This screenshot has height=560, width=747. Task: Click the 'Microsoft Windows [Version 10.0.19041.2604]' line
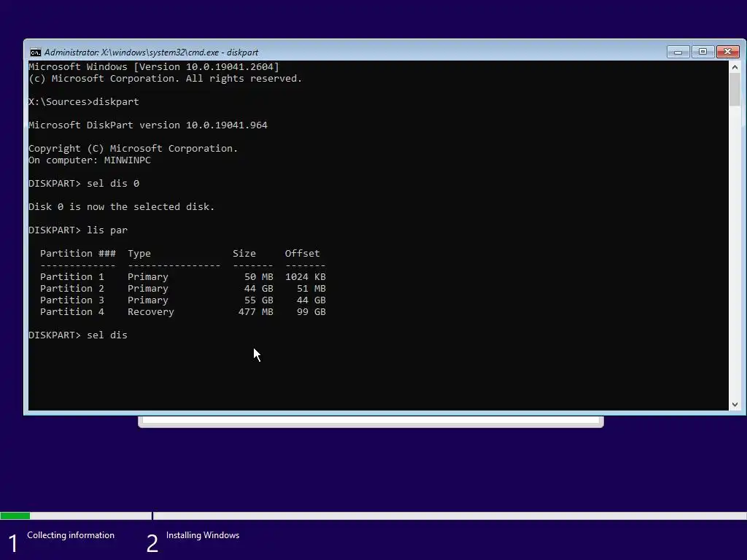(153, 66)
